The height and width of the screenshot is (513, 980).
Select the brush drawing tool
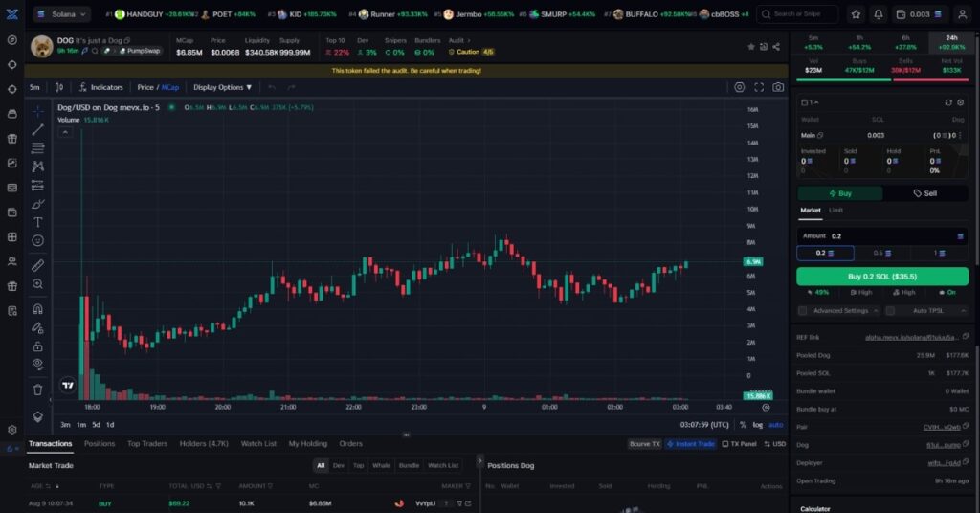37,204
